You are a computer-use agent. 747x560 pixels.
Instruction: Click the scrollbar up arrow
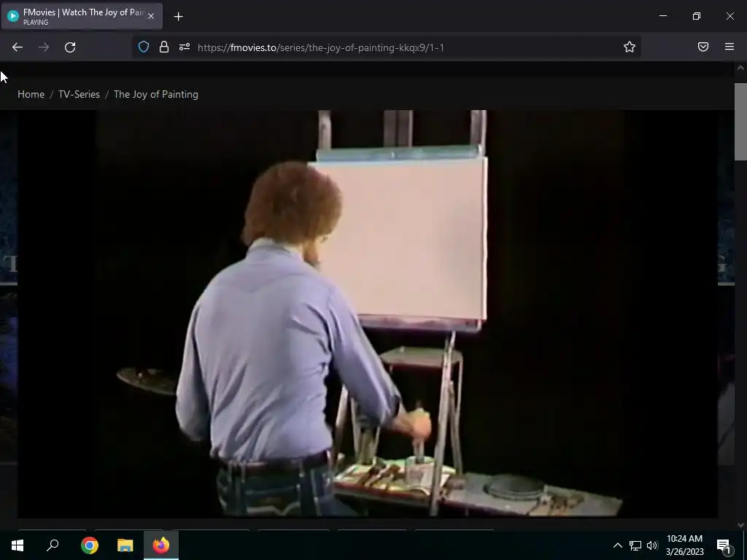(x=740, y=68)
